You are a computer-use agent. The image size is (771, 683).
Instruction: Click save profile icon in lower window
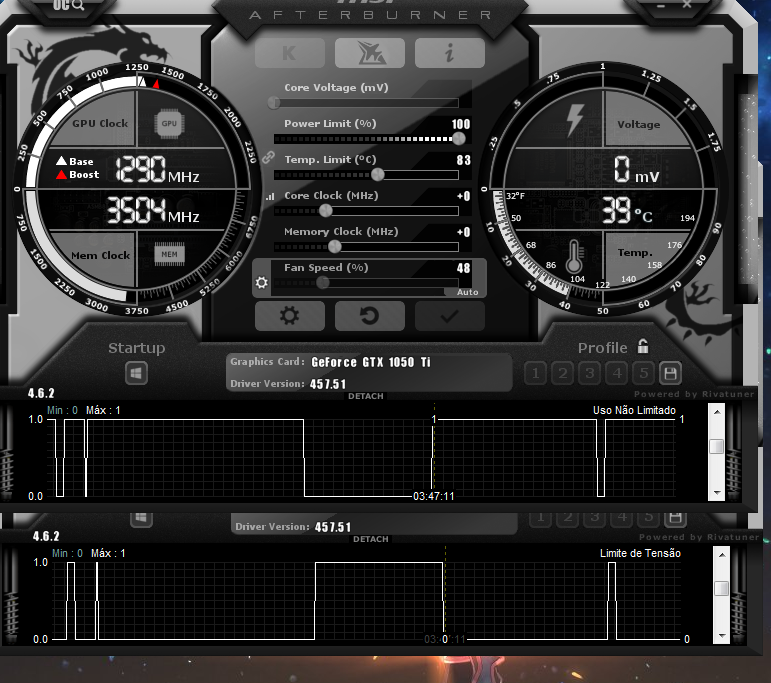coord(675,519)
